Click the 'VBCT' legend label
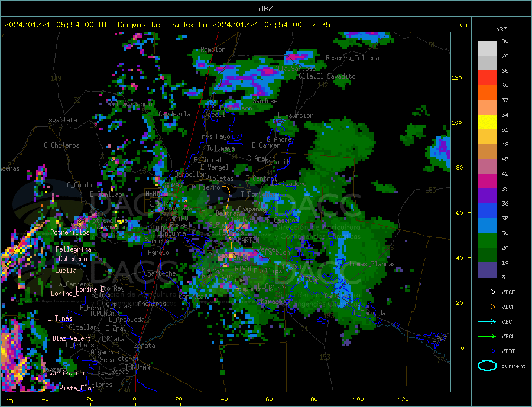 tap(508, 321)
